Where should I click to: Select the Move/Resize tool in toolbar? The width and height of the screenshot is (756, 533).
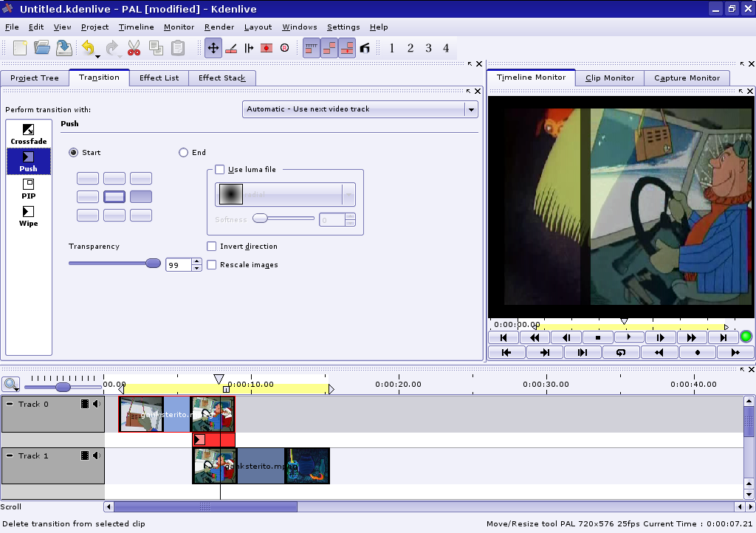pyautogui.click(x=213, y=48)
